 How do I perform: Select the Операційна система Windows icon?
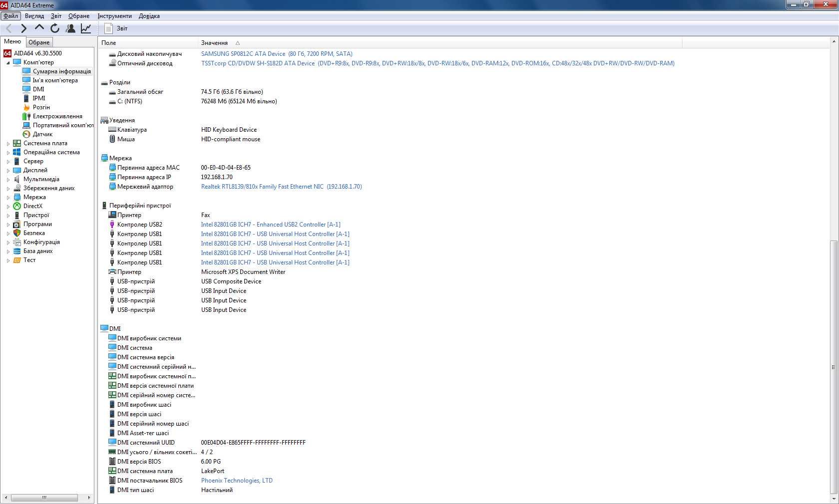[17, 152]
